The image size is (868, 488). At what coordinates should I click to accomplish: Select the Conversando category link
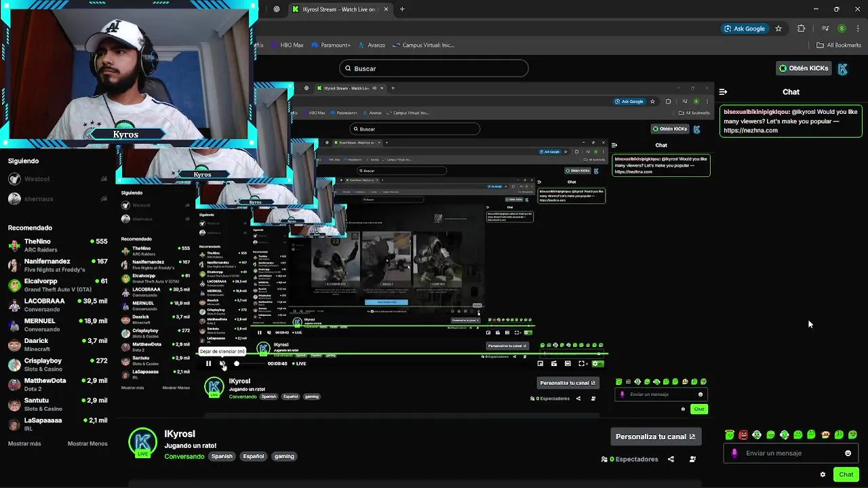click(x=184, y=456)
